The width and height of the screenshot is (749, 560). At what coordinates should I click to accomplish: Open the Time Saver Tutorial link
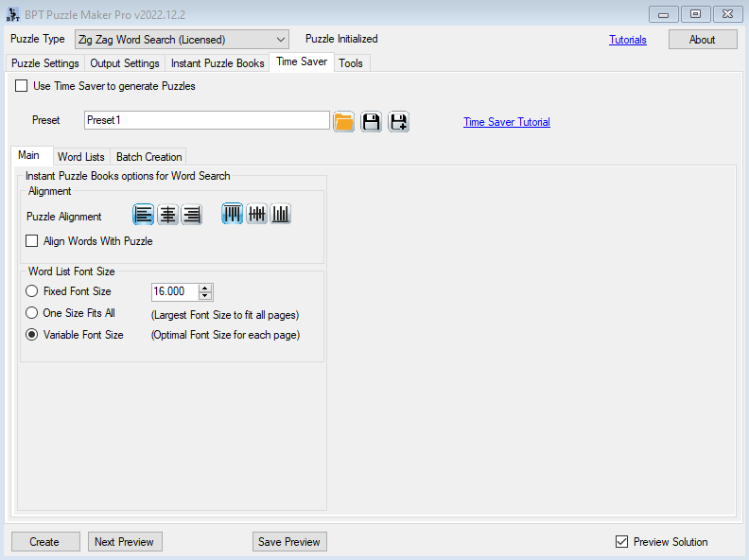click(x=506, y=122)
